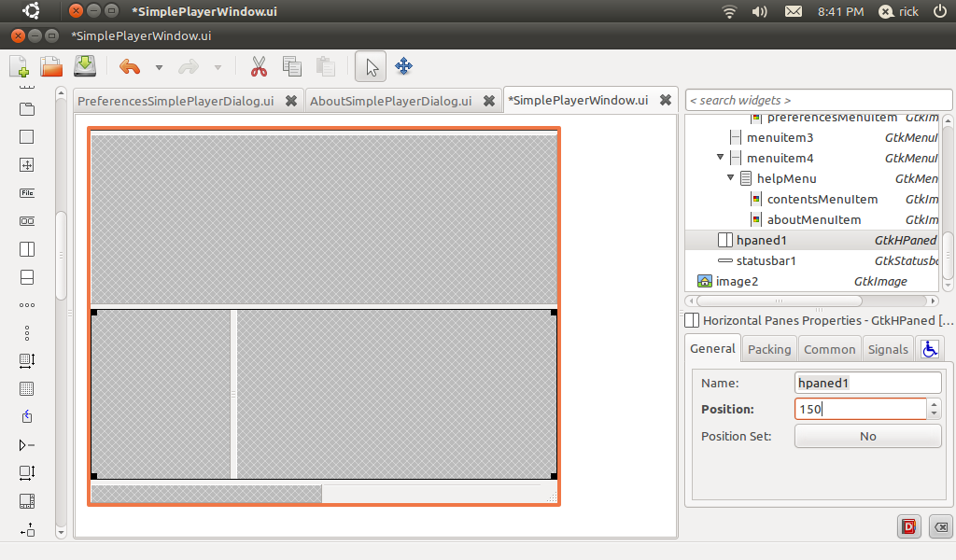Click the widget tree horizontal scrollbar

point(780,301)
